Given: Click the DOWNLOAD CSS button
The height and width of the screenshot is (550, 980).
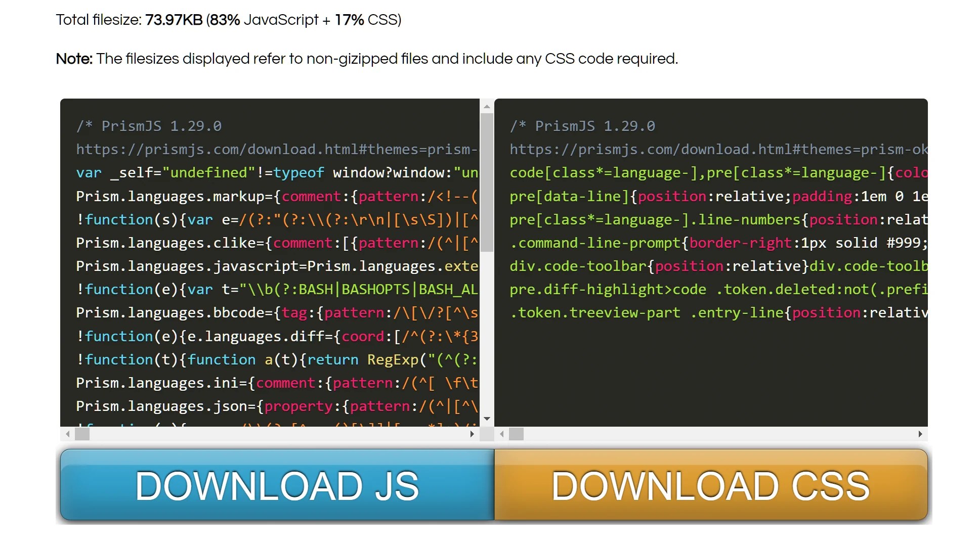Looking at the screenshot, I should pos(710,485).
